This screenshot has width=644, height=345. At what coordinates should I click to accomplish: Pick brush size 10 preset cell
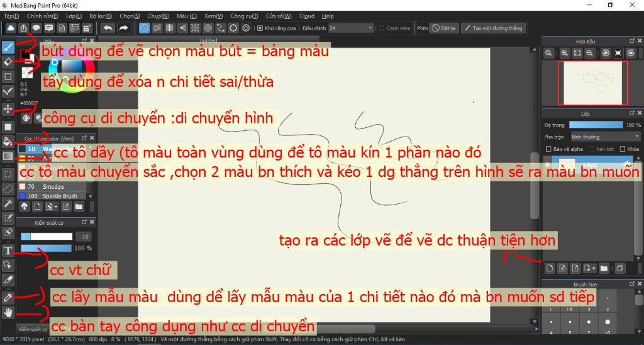[608, 325]
